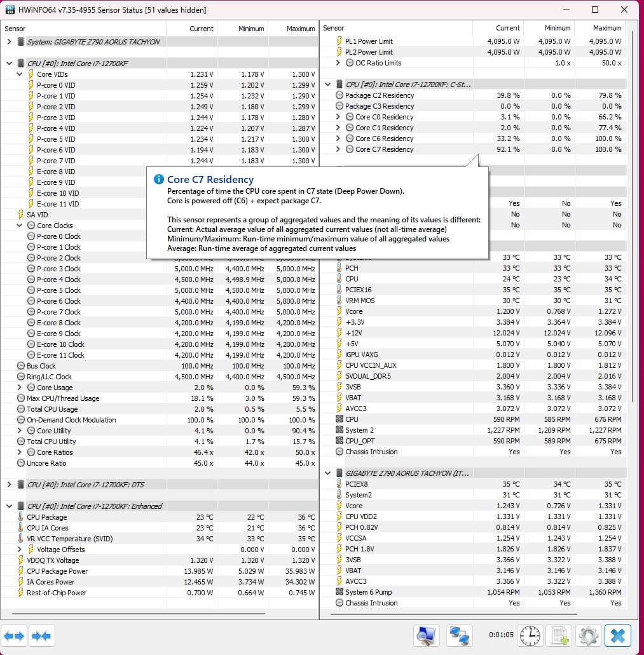Click right panel Sensor column header
The height and width of the screenshot is (655, 644).
(397, 28)
